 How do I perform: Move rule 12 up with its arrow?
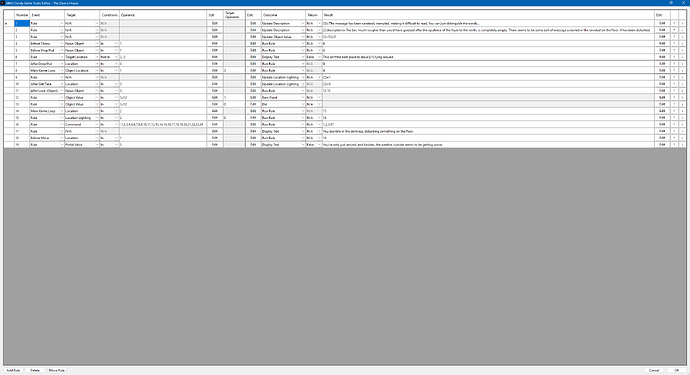click(674, 97)
